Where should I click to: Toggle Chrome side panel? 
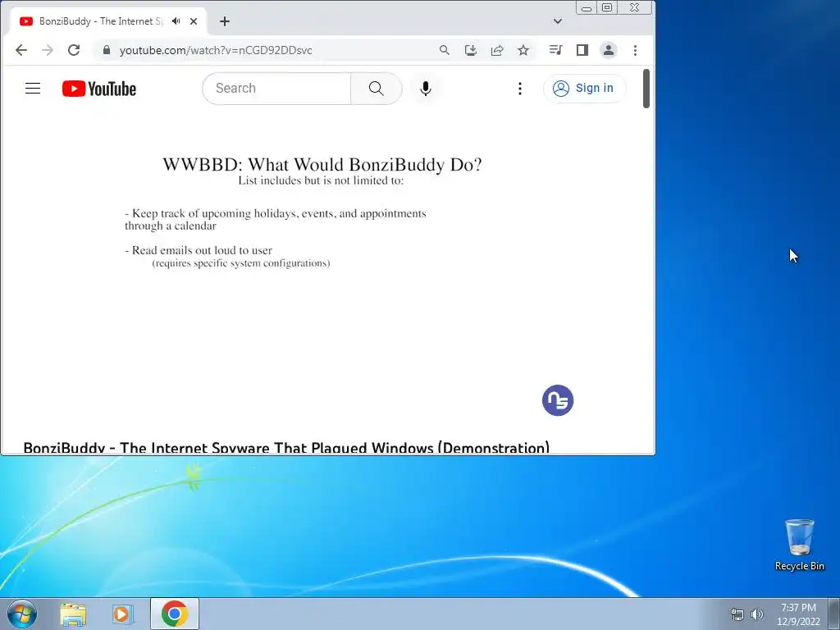[582, 50]
